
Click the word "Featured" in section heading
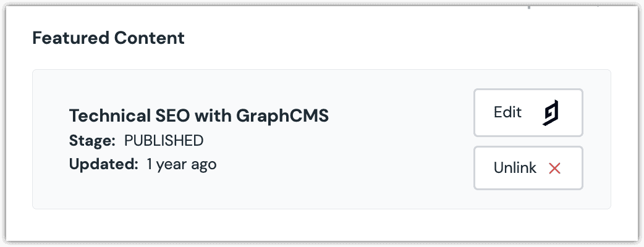70,38
